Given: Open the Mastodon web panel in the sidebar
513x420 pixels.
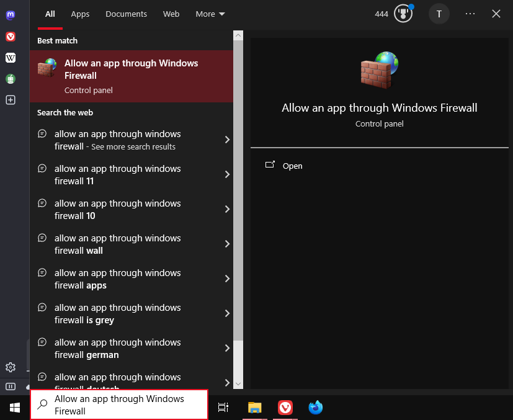Looking at the screenshot, I should (x=10, y=14).
